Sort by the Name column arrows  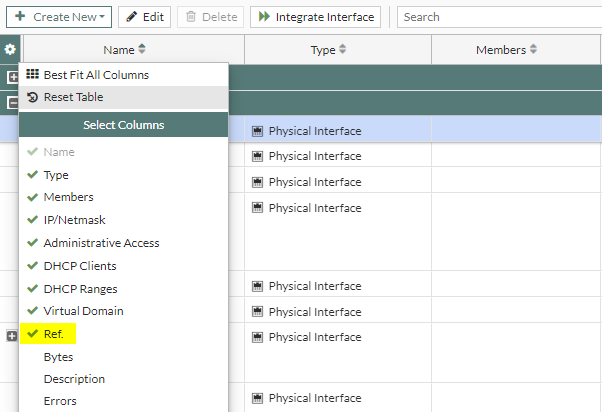tap(142, 49)
